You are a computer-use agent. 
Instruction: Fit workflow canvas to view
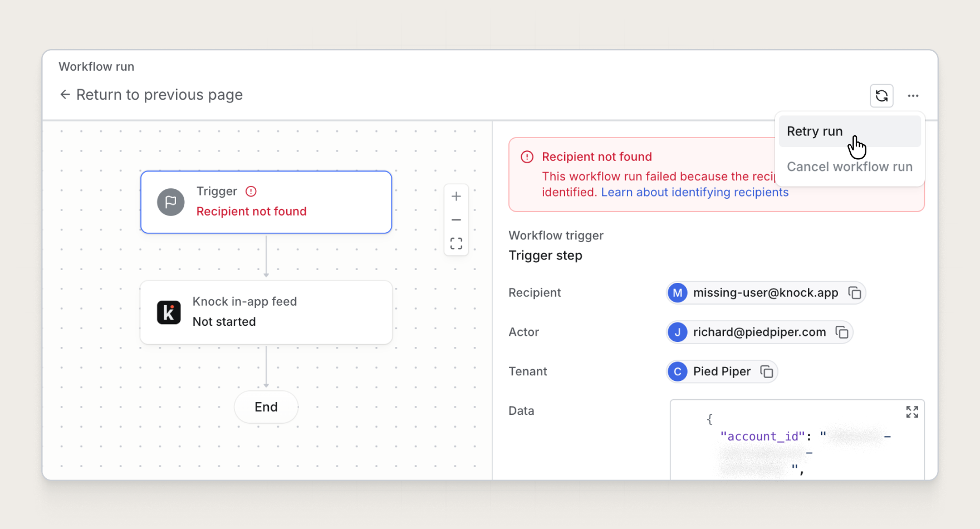[x=456, y=243]
